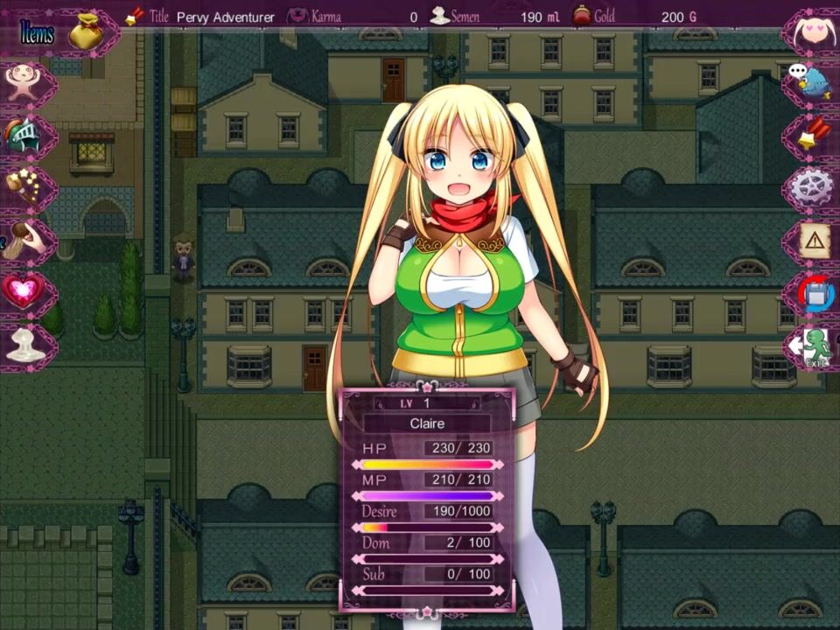Open the Items gold bag menu
Viewport: 840px width, 630px height.
coord(86,31)
